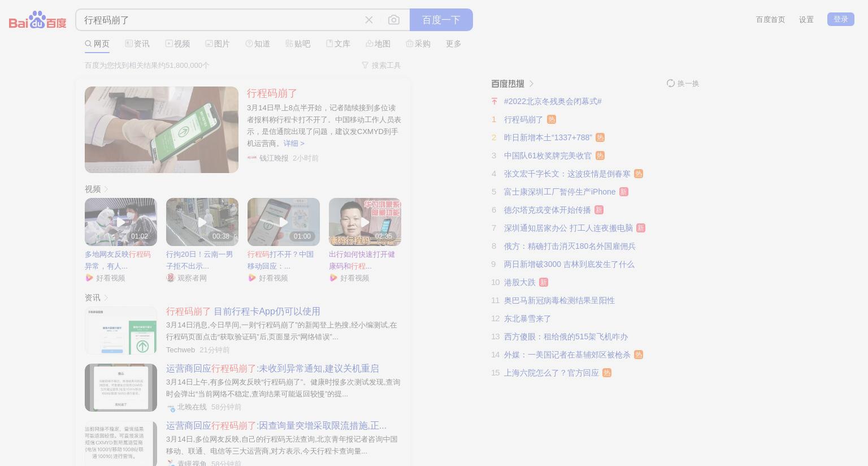This screenshot has height=466, width=868.
Task: Switch to the 资讯 tab
Action: pos(137,44)
